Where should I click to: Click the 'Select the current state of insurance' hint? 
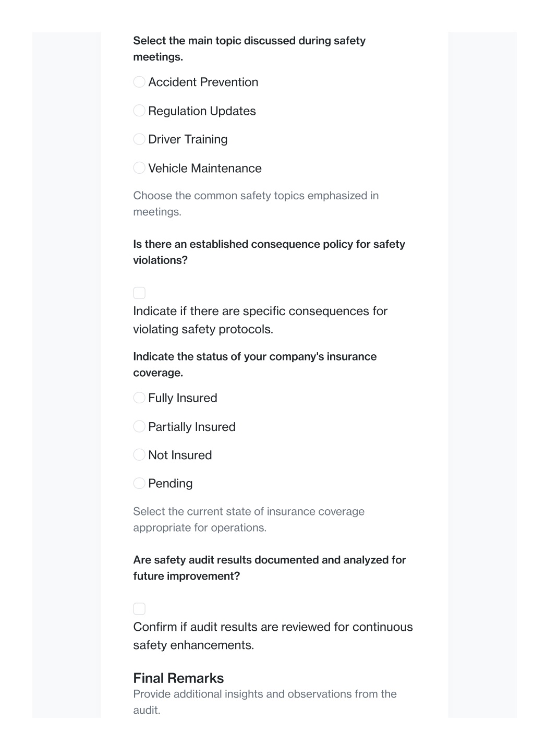coord(249,520)
